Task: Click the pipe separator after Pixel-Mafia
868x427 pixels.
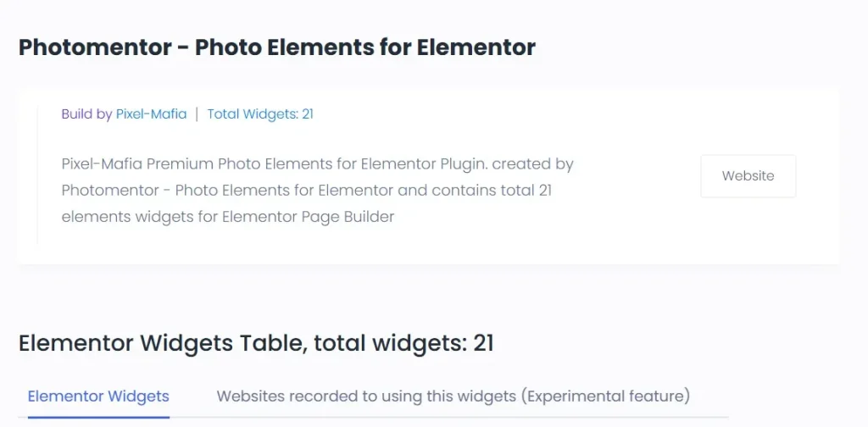Action: 197,114
